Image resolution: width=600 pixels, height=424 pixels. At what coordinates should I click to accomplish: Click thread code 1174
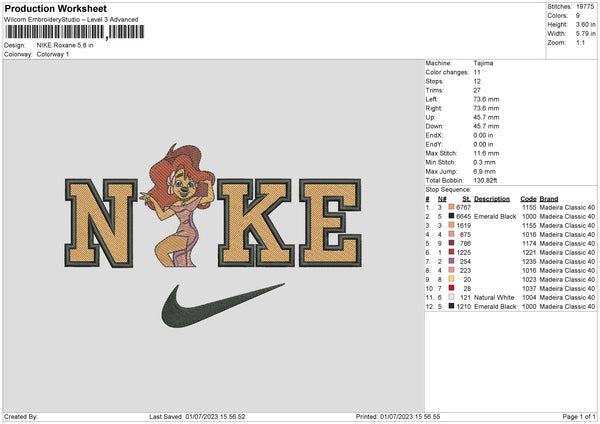(529, 243)
